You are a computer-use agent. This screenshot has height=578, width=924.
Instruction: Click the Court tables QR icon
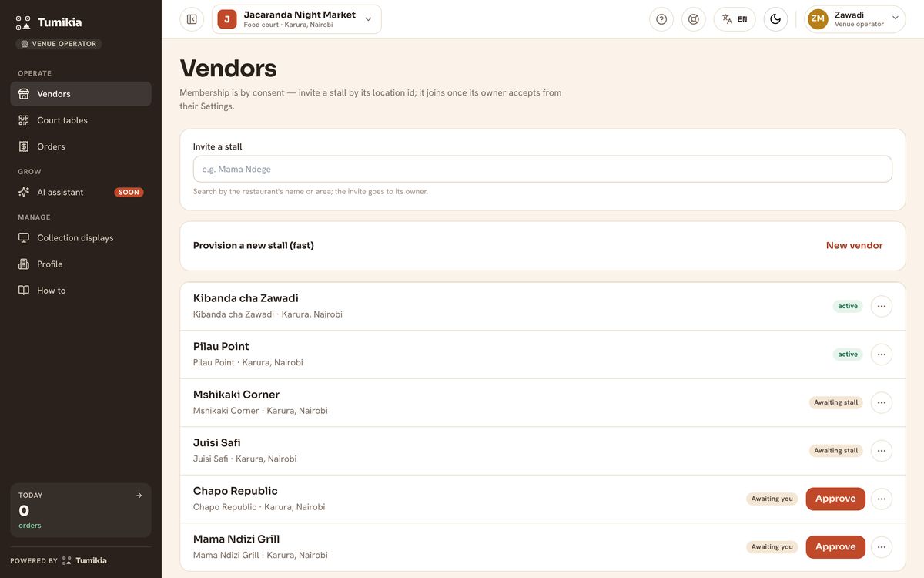(x=24, y=120)
